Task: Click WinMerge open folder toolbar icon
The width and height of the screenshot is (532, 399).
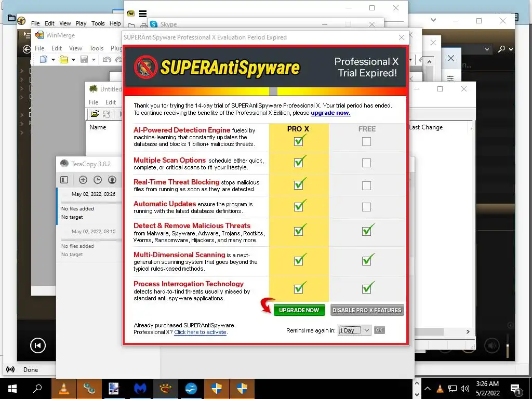Action: pos(63,59)
